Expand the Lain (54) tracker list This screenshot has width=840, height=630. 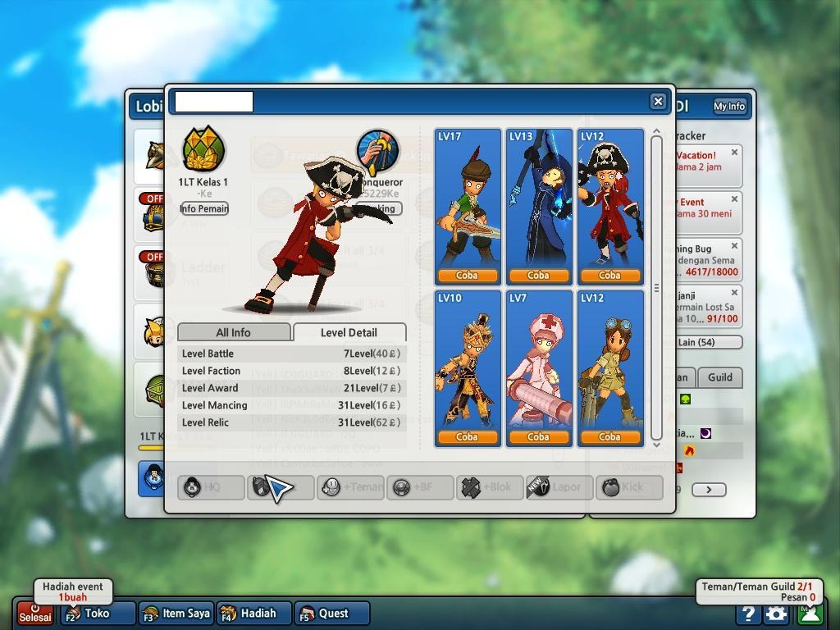(709, 342)
